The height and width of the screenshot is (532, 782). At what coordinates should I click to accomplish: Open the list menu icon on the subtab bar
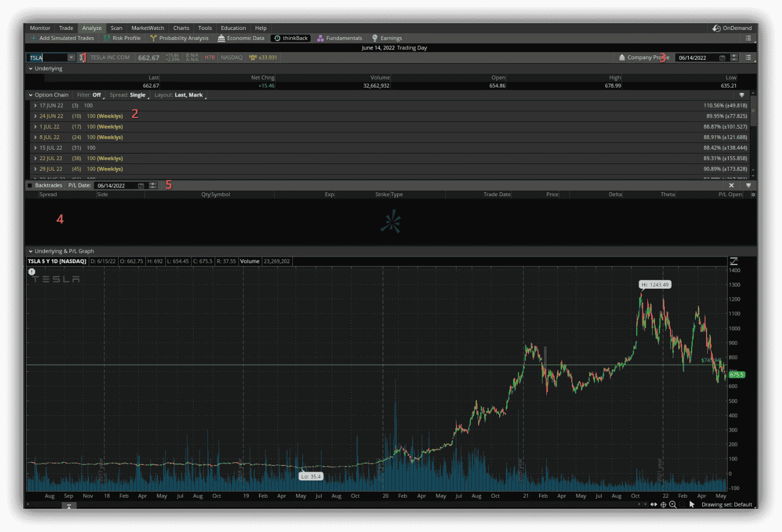(x=749, y=38)
